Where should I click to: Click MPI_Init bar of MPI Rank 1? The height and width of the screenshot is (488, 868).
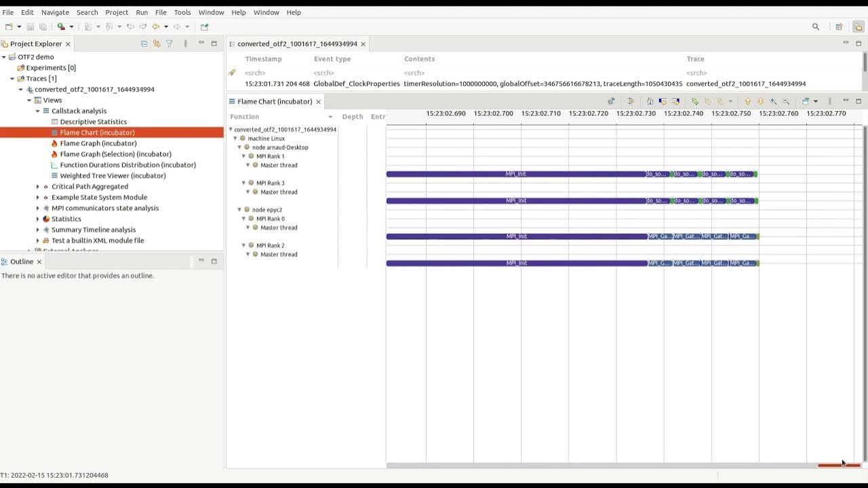pyautogui.click(x=515, y=174)
